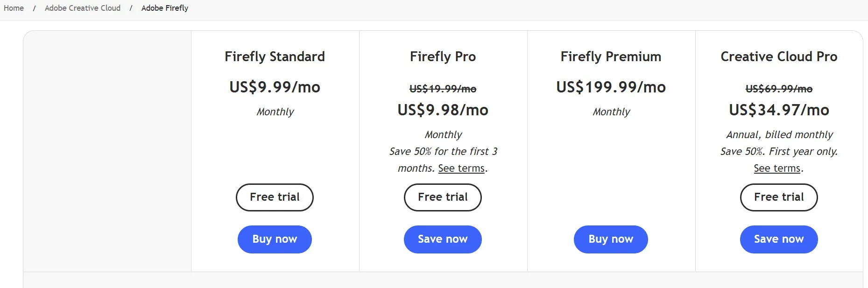This screenshot has width=868, height=288.
Task: Click the US$9.99/mo price of Firefly Standard
Action: (x=275, y=87)
